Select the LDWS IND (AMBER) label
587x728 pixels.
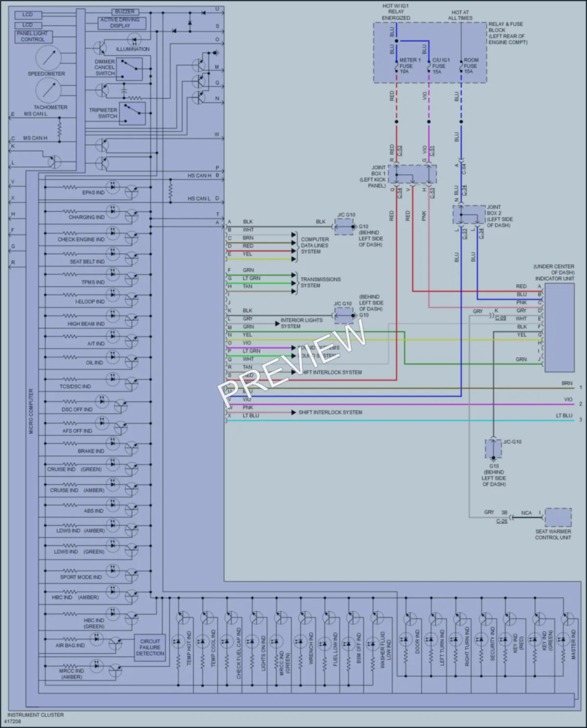(x=80, y=530)
